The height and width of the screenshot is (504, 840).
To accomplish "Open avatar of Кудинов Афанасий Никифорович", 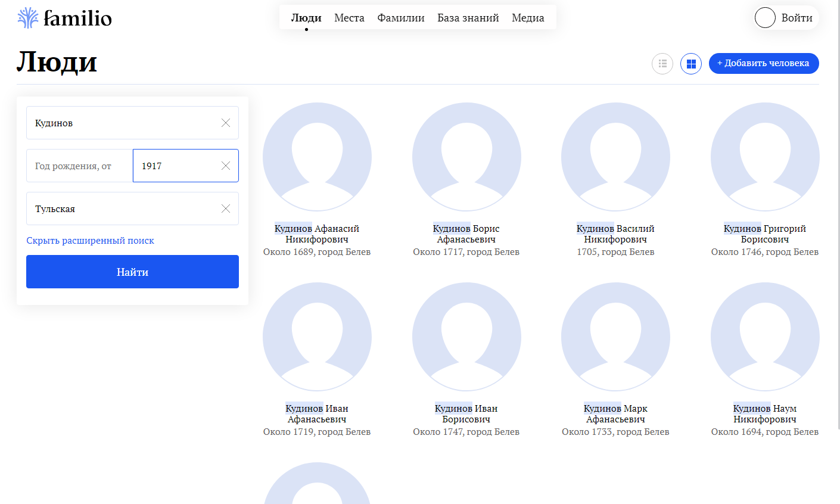I will 317,157.
